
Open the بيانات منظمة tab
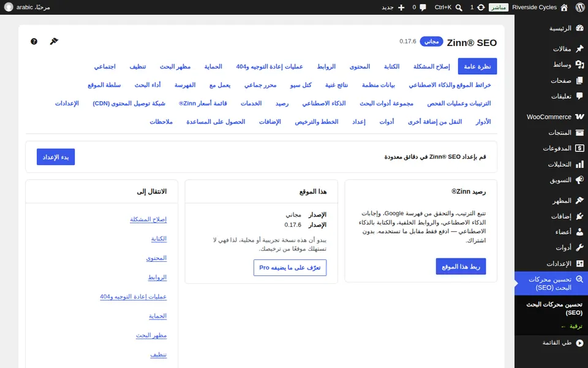[378, 85]
